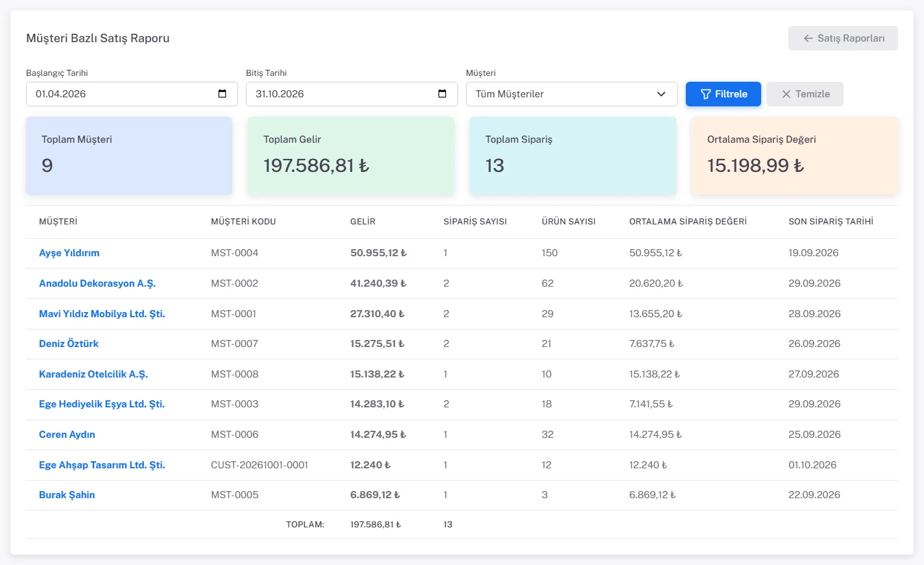Click the ORTALAMA SİPARİŞ DEĞERİ column header

[x=688, y=222]
